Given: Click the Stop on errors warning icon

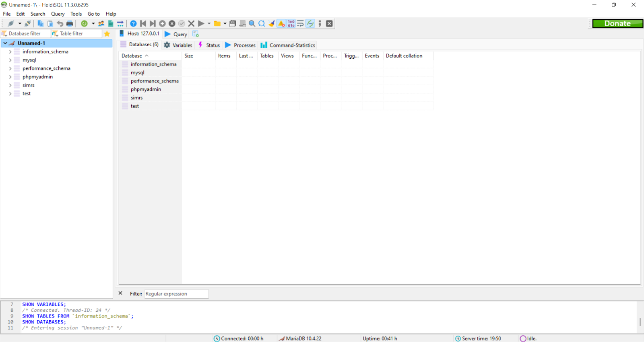Looking at the screenshot, I should (281, 24).
